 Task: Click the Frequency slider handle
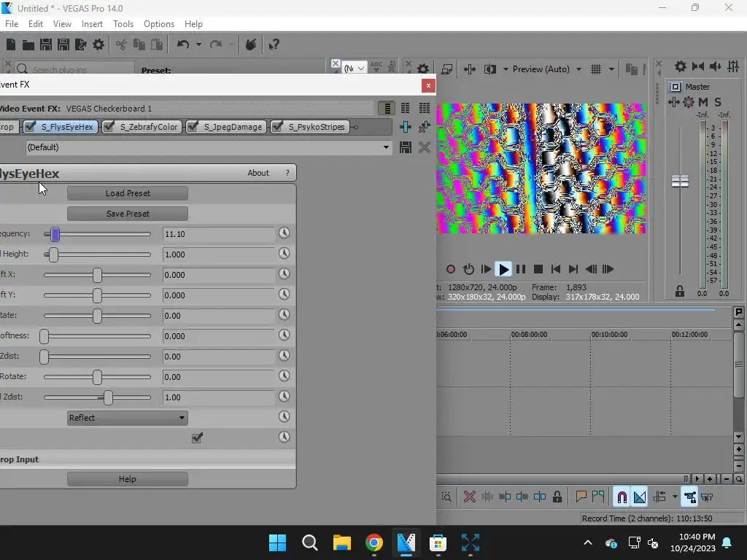click(x=55, y=234)
